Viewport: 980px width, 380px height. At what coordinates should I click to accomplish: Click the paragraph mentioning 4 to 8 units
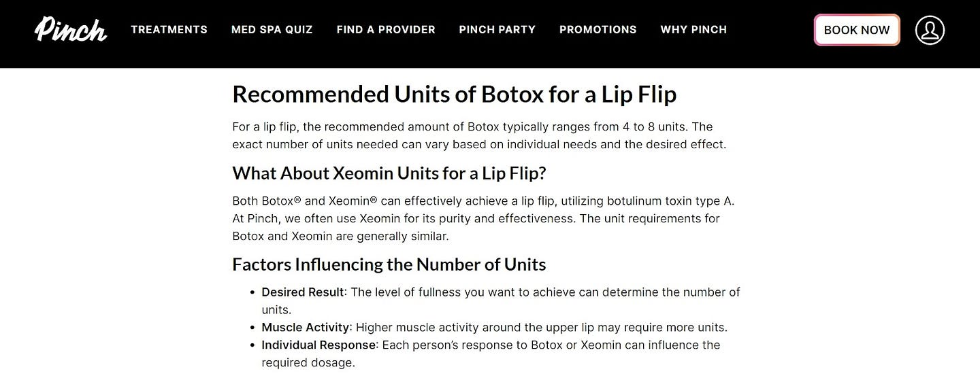point(479,135)
